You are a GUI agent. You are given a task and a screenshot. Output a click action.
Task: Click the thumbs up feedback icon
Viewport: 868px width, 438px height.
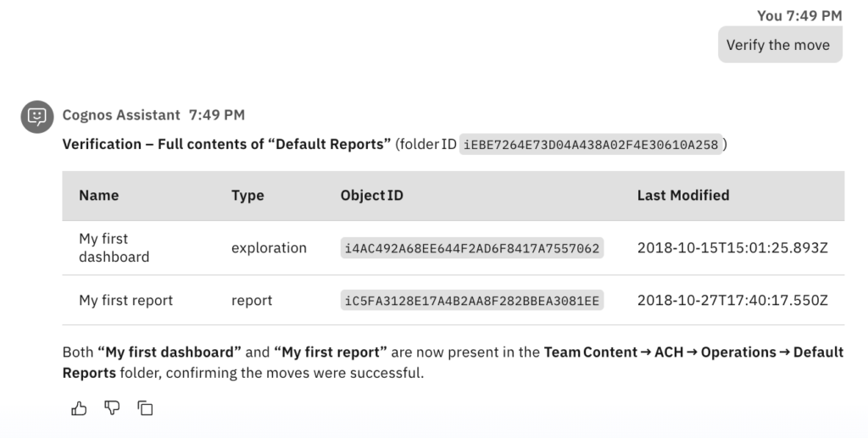(x=79, y=408)
